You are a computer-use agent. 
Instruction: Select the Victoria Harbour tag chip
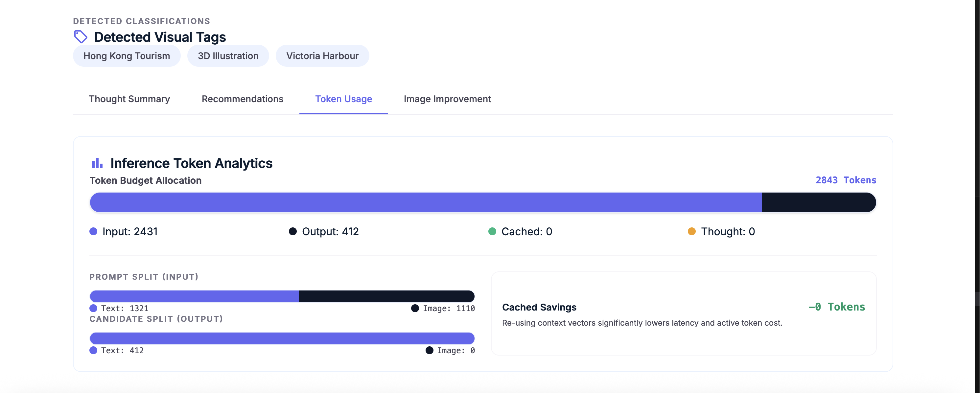[322, 56]
